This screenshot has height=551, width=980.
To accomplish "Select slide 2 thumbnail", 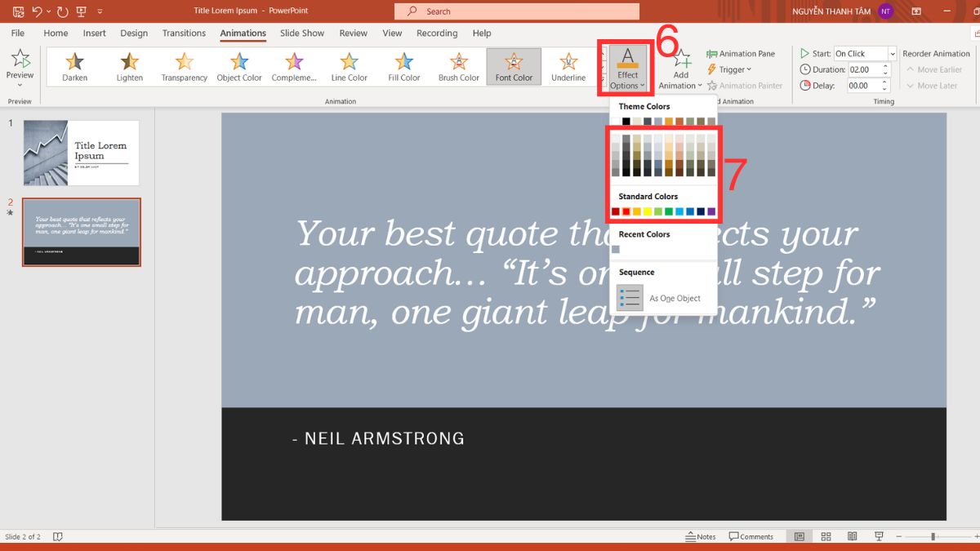I will 82,232.
